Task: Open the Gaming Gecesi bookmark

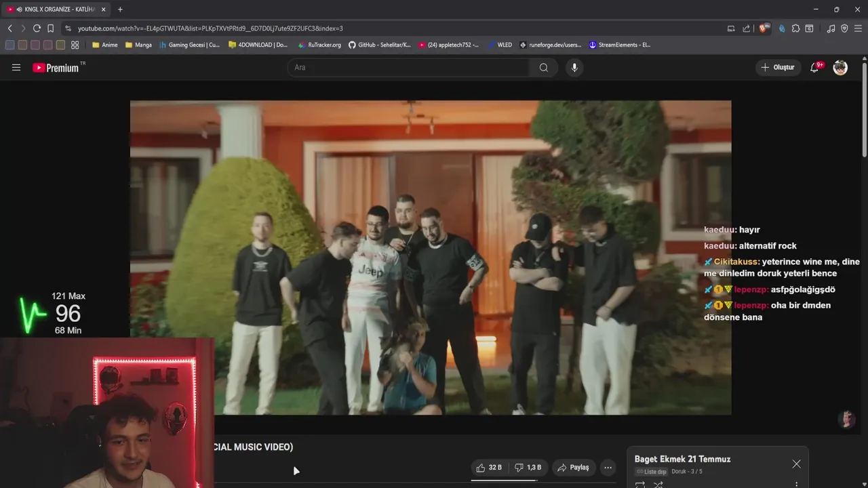Action: coord(189,45)
